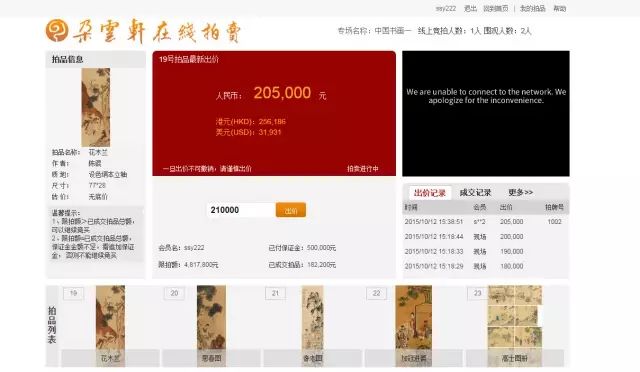640x372 pixels.
Task: Focus the bid amount field showing 210000
Action: (x=241, y=210)
